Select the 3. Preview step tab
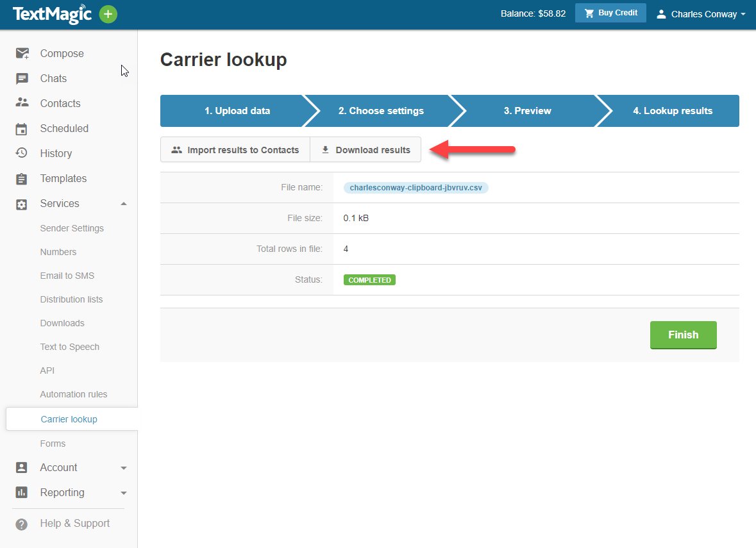756x548 pixels. 527,111
